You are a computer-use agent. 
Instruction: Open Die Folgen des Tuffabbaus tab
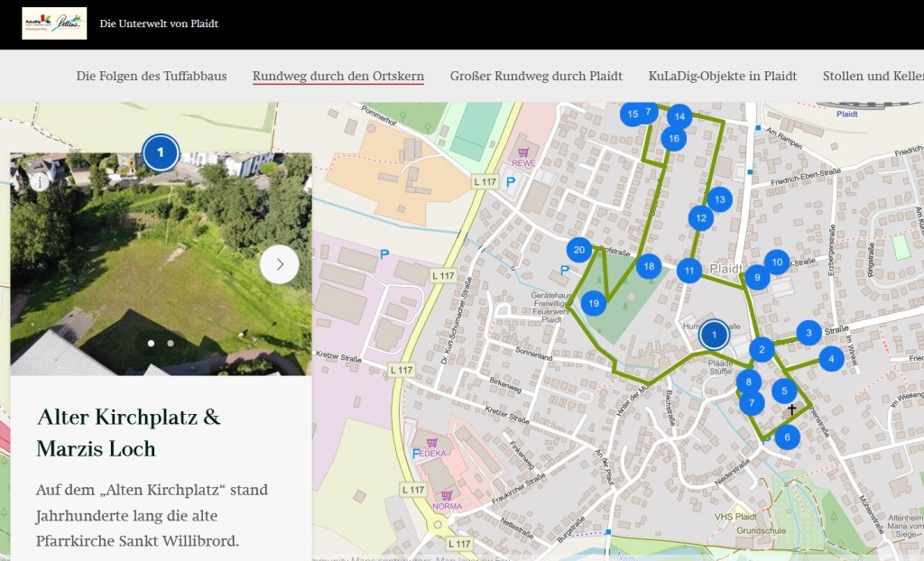pyautogui.click(x=152, y=76)
